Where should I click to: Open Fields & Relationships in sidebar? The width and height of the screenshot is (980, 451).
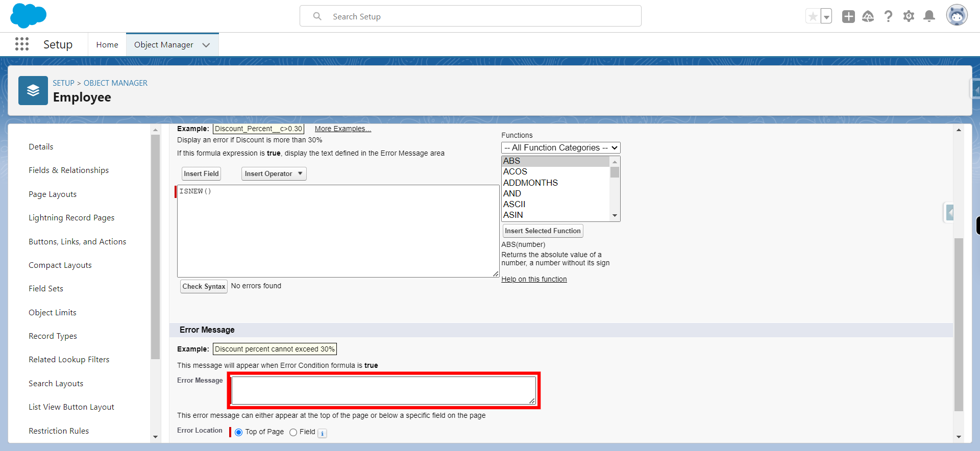click(x=68, y=170)
